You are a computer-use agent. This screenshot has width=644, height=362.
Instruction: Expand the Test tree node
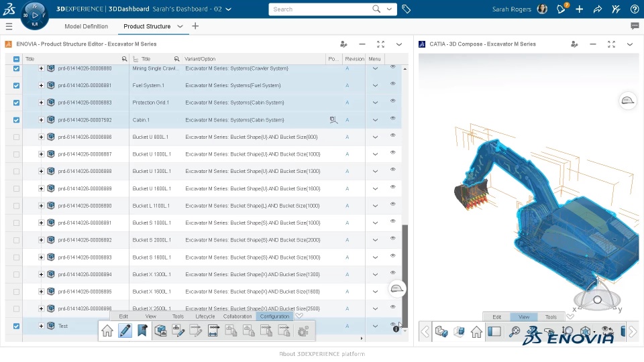click(x=41, y=326)
